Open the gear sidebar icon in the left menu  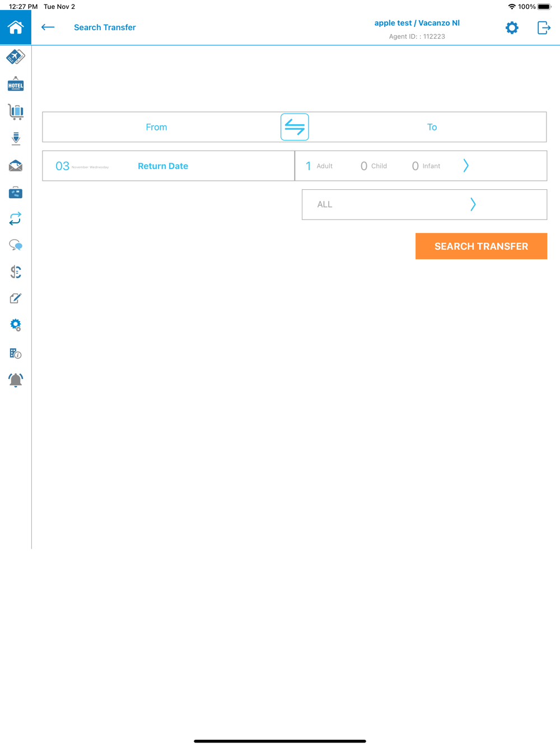[16, 325]
